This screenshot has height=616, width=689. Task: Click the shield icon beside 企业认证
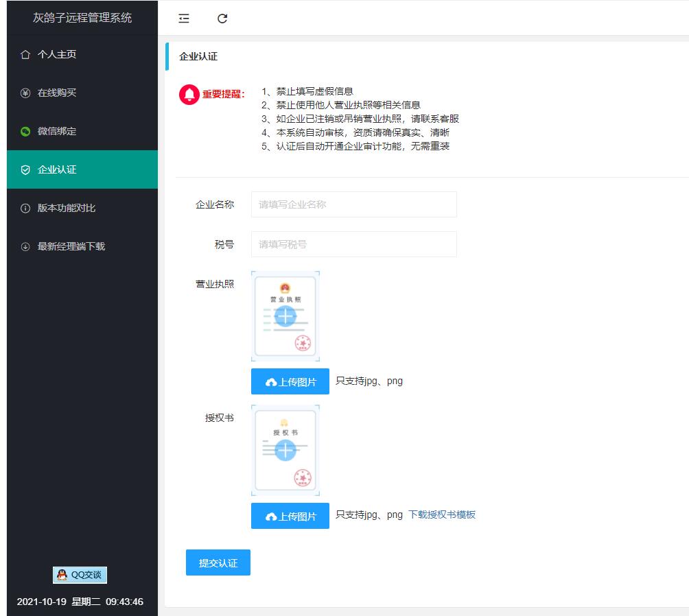(x=25, y=169)
